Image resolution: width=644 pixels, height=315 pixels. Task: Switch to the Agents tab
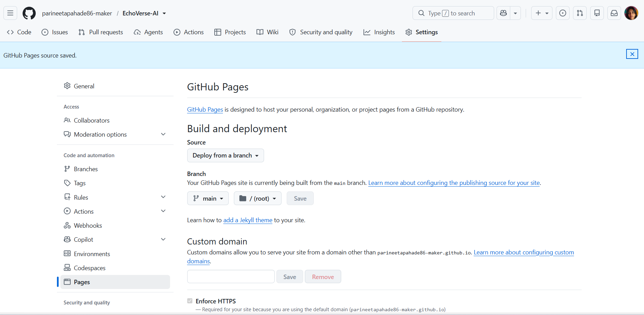[x=148, y=32]
